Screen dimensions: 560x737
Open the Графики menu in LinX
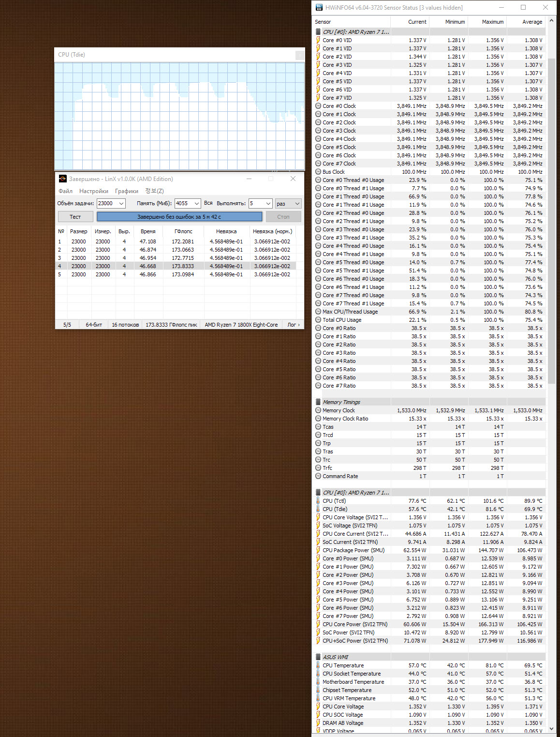click(127, 191)
